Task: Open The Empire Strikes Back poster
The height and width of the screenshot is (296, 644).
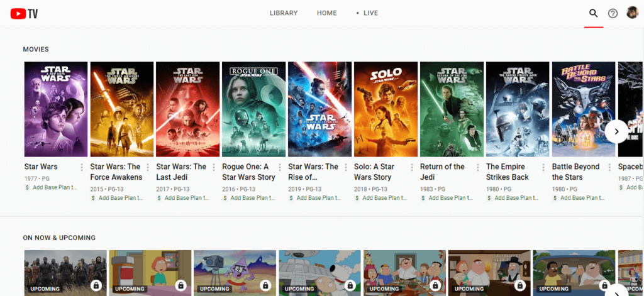Action: tap(518, 109)
